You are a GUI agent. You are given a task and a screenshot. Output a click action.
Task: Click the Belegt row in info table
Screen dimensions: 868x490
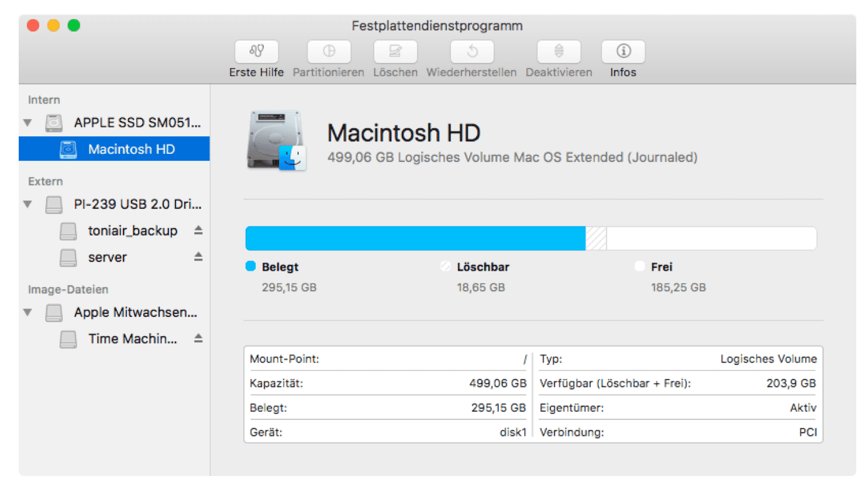[x=388, y=408]
